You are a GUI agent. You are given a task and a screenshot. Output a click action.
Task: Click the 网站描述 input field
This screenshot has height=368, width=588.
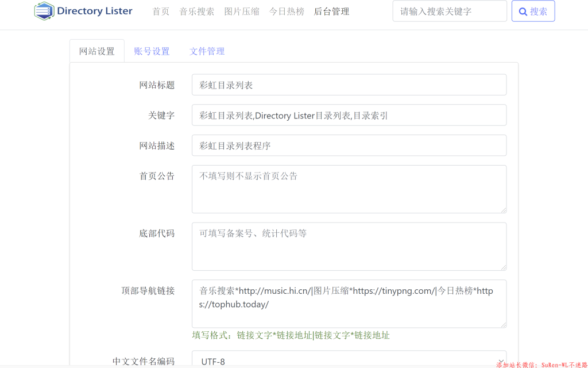349,145
